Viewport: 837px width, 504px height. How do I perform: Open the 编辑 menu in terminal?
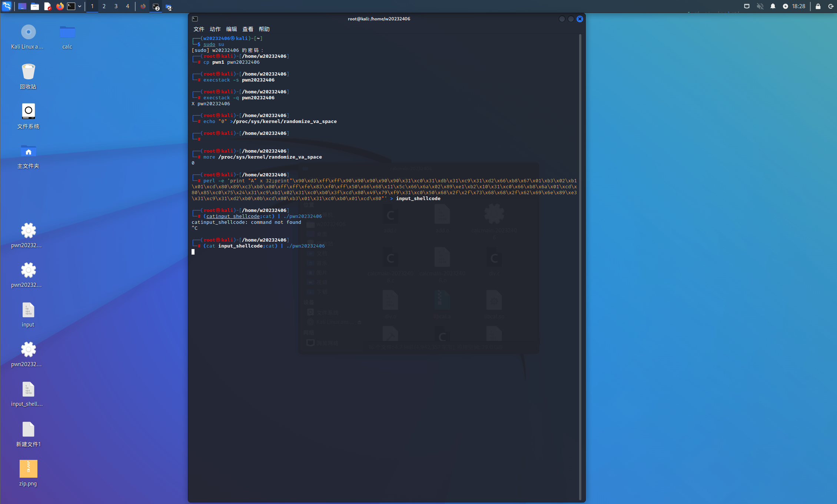click(x=231, y=29)
